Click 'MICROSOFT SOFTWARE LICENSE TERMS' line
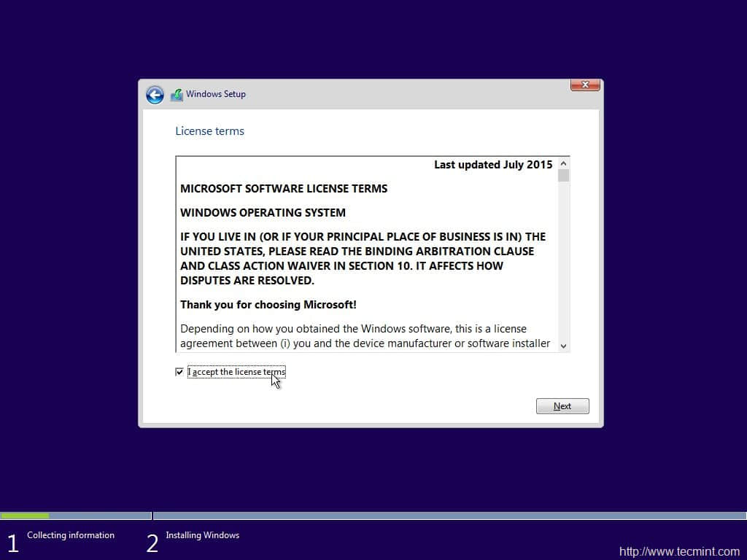The image size is (747, 560). coord(284,189)
